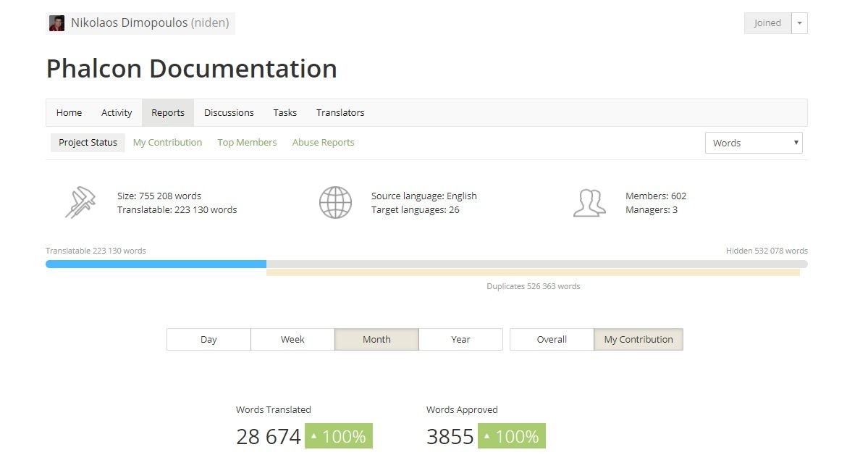Screen dimensions: 868x476
Task: Select the Month period toggle
Action: tap(377, 340)
